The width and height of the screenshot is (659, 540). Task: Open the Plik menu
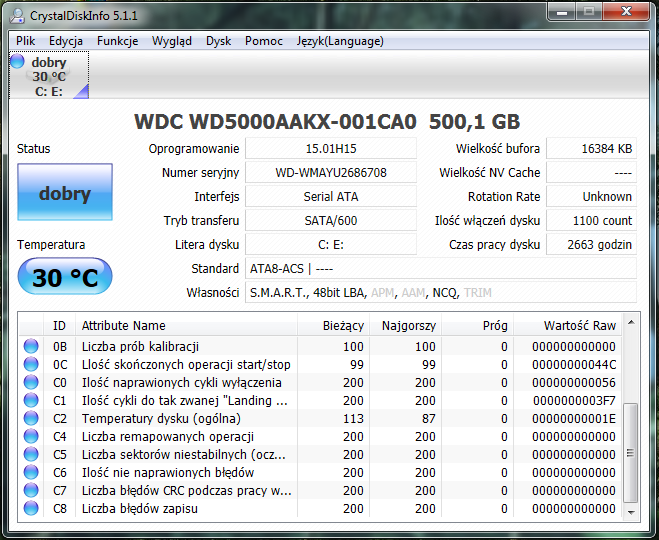26,41
